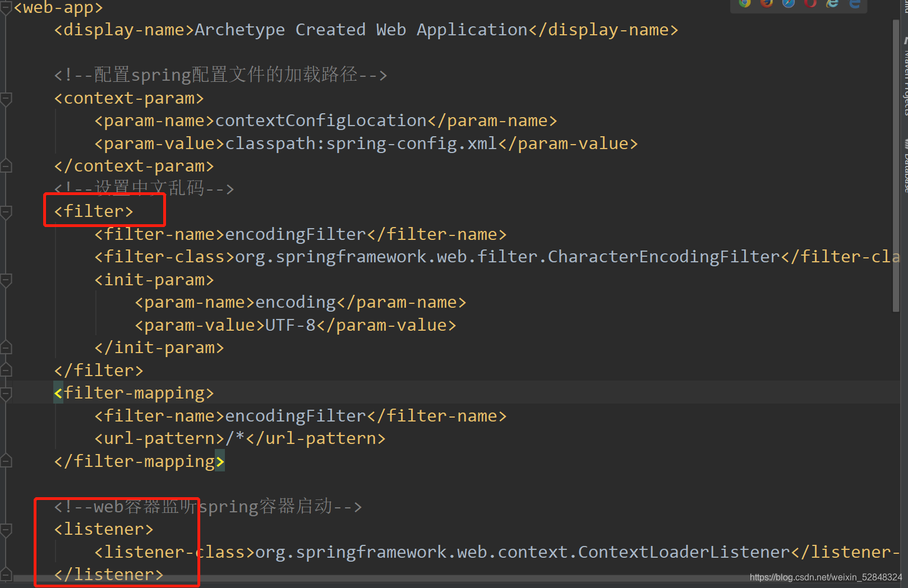Click the opening listener tag text

pos(104,529)
